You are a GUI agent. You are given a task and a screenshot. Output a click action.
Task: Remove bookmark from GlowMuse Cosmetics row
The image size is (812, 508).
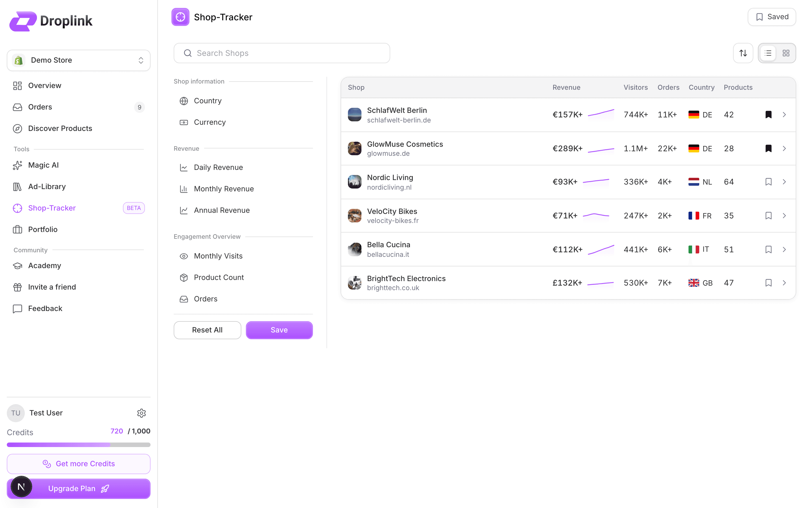tap(768, 148)
